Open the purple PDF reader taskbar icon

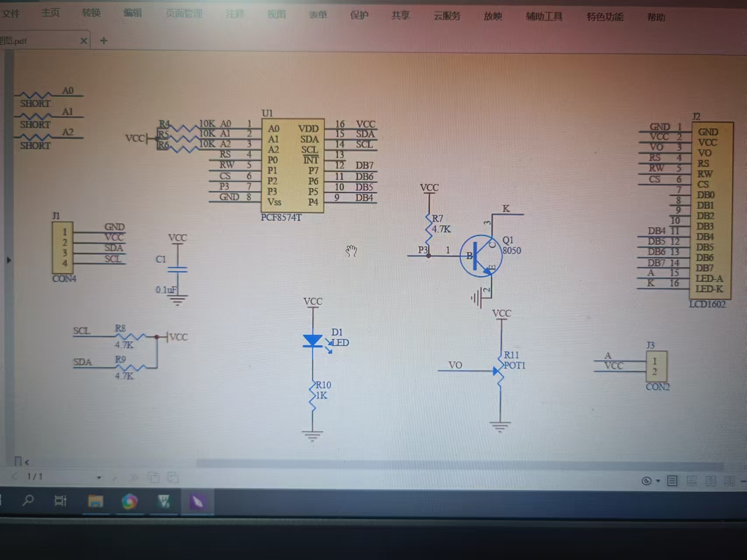(x=197, y=502)
